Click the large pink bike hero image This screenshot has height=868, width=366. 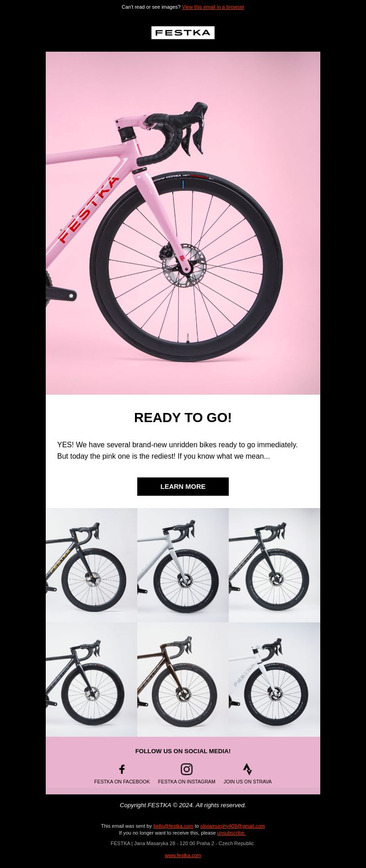pyautogui.click(x=183, y=223)
